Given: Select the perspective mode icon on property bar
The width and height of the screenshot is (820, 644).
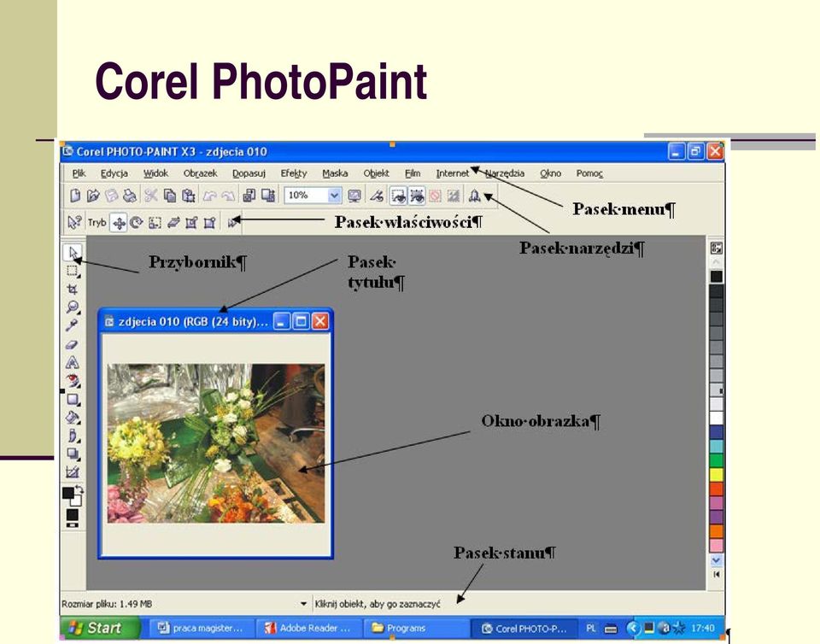Looking at the screenshot, I should 210,223.
